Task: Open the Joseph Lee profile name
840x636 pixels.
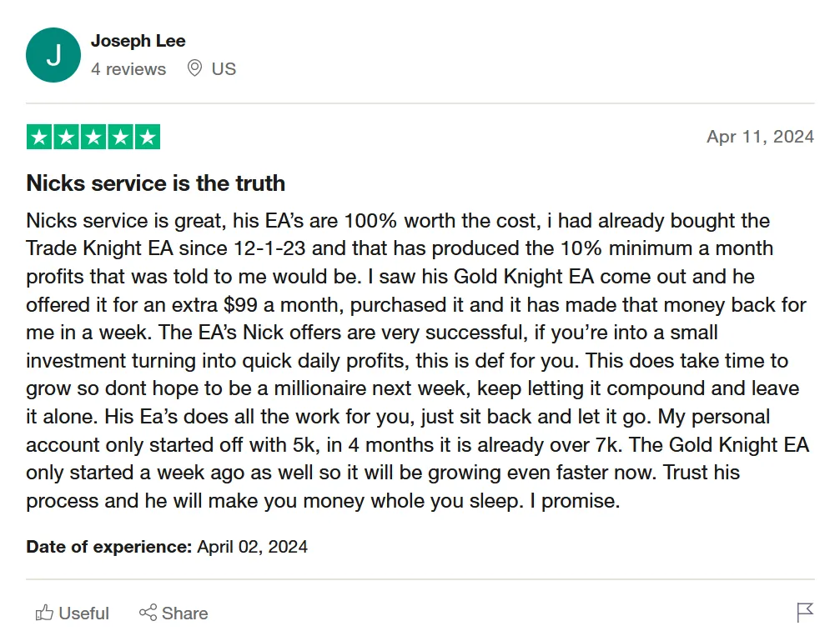Action: coord(138,41)
